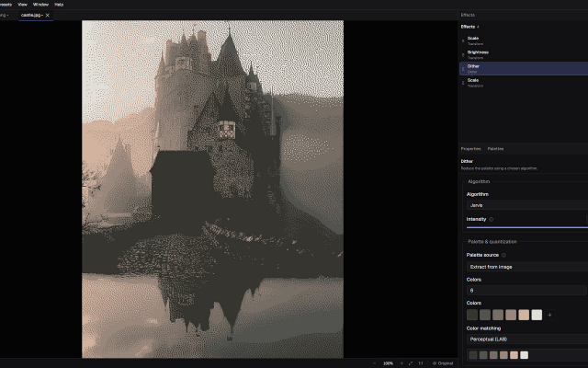Click the info icon beside Palette source
The height and width of the screenshot is (368, 588).
(x=503, y=255)
